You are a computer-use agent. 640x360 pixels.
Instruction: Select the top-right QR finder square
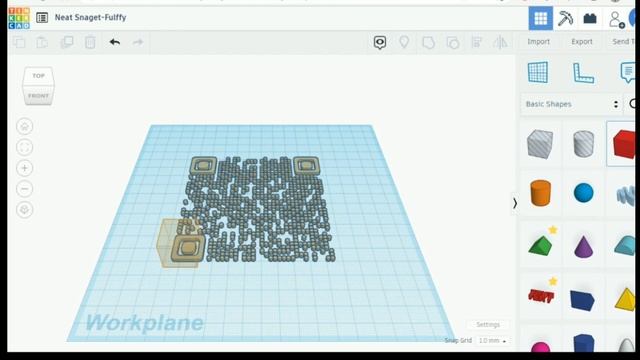(x=306, y=165)
